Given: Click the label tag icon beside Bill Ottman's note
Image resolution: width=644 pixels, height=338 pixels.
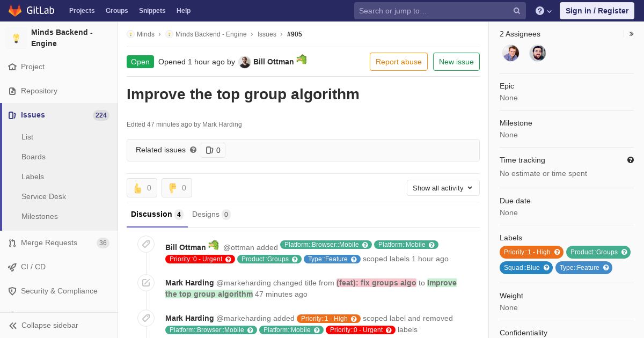Looking at the screenshot, I should pos(146,244).
